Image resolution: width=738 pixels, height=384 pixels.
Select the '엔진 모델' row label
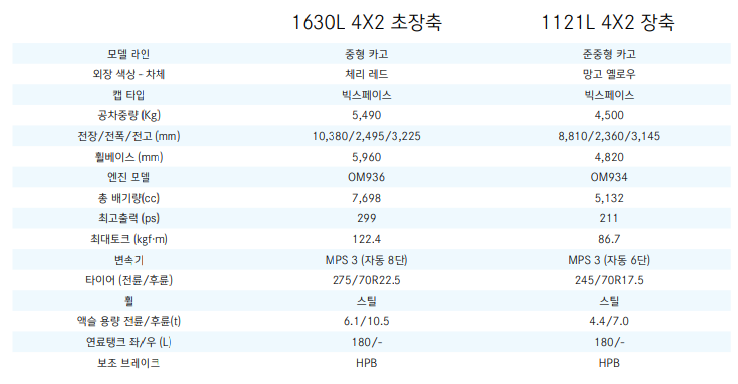[128, 177]
